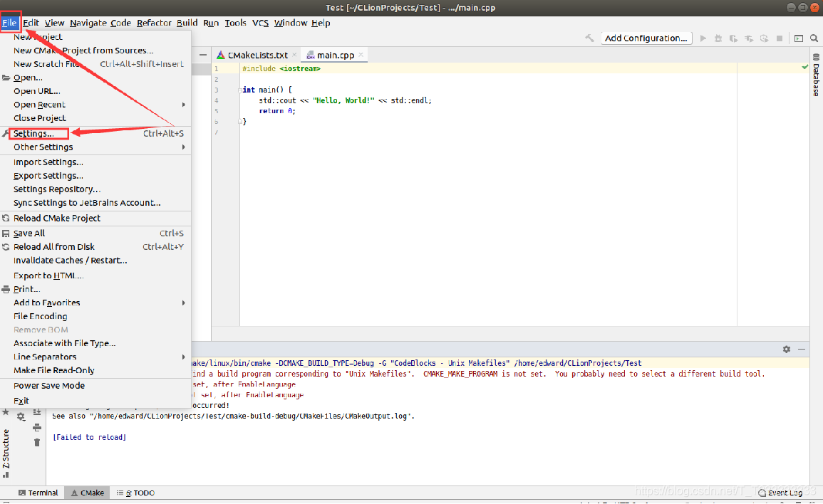Click the Debug bug icon
Screen dimensions: 823x504
(x=718, y=38)
